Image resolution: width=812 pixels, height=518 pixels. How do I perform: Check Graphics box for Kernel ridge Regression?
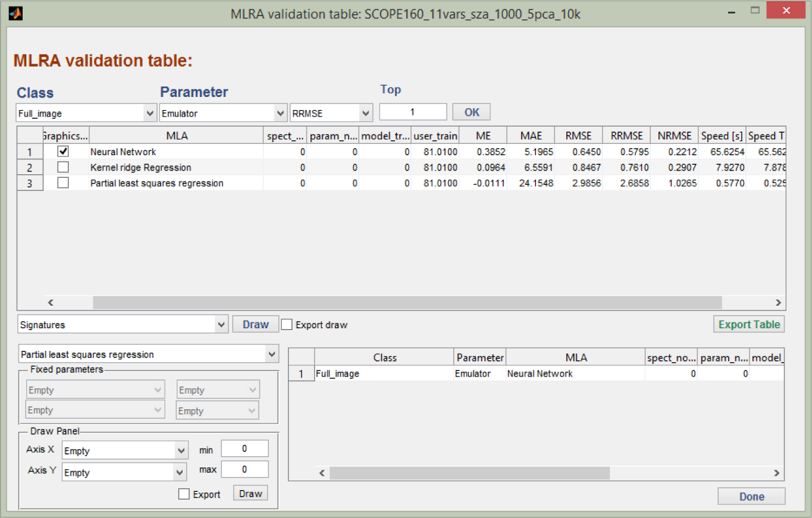[x=63, y=167]
